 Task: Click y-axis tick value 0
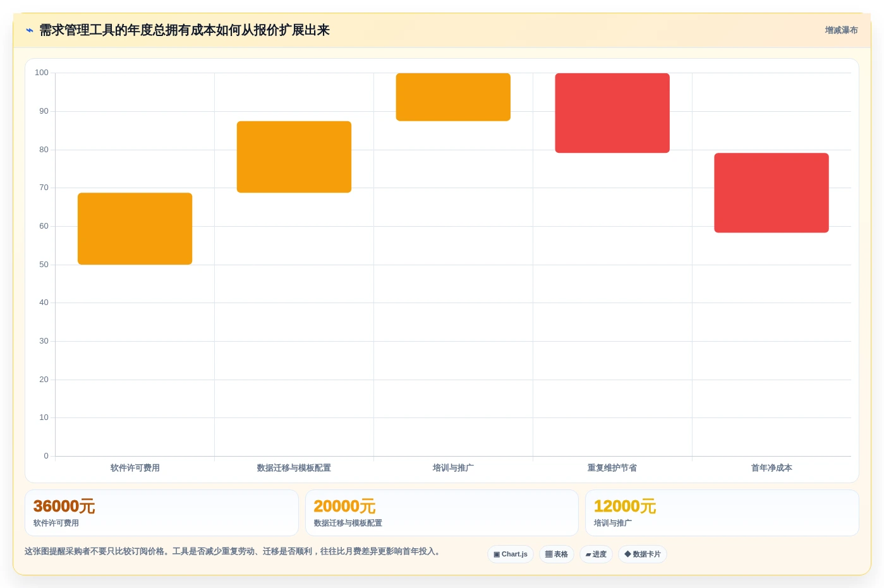click(46, 456)
